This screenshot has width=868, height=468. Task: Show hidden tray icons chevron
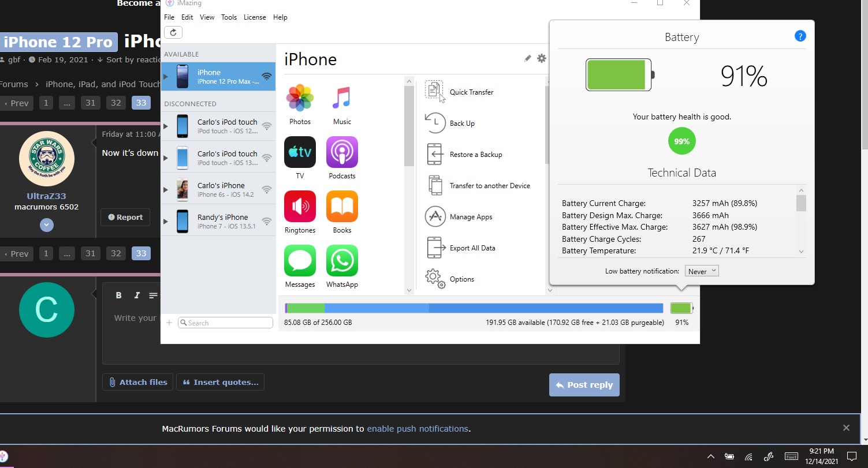(711, 457)
